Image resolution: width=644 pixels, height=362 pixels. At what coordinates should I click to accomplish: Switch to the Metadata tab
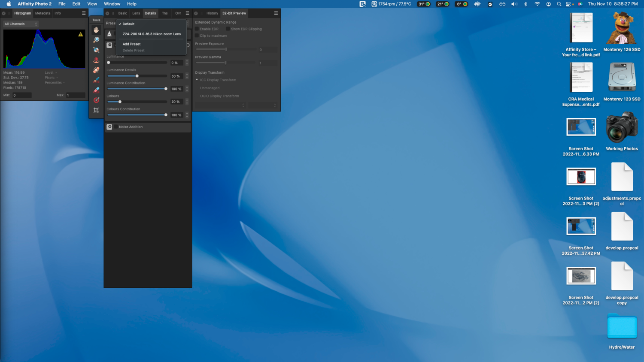click(x=43, y=13)
